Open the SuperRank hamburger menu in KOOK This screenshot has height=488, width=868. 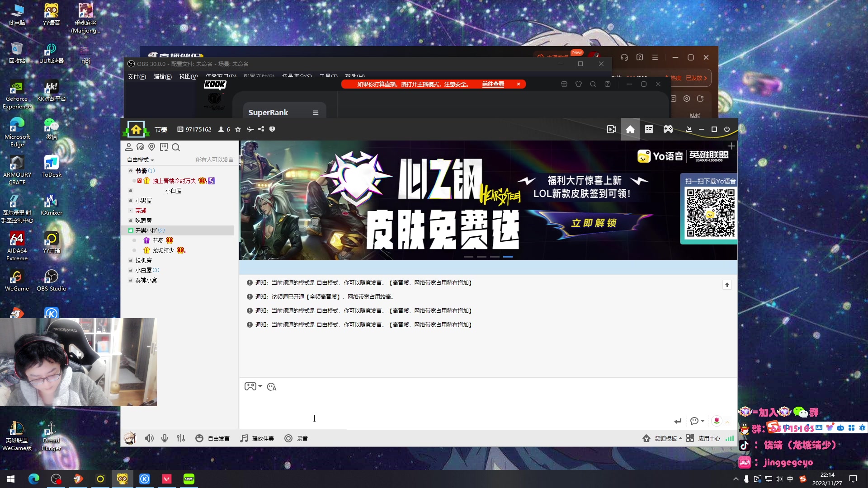[316, 113]
